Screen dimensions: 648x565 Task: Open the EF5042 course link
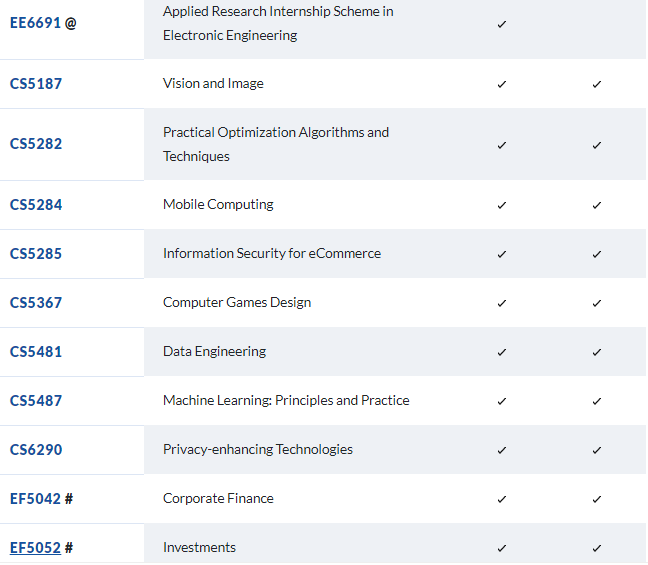[x=36, y=499]
